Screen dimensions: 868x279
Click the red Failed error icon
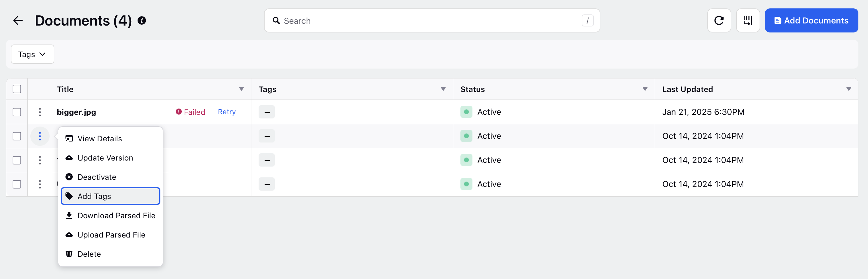tap(179, 112)
